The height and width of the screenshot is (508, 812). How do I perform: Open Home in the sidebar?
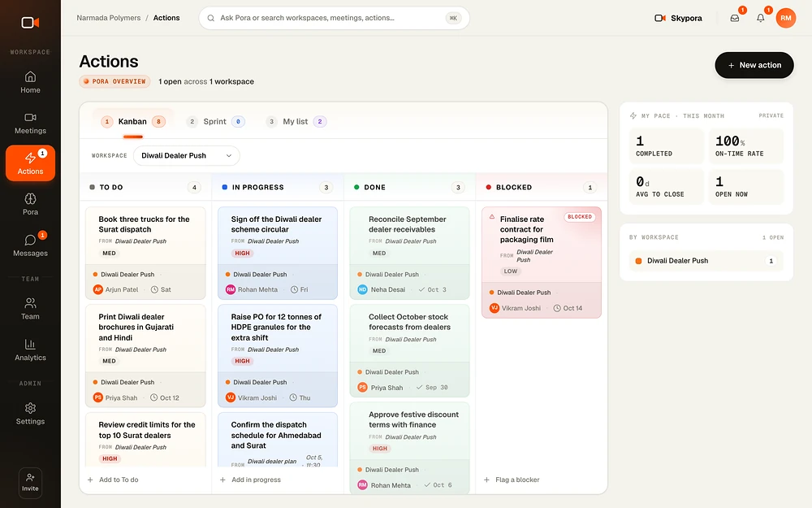(x=30, y=82)
